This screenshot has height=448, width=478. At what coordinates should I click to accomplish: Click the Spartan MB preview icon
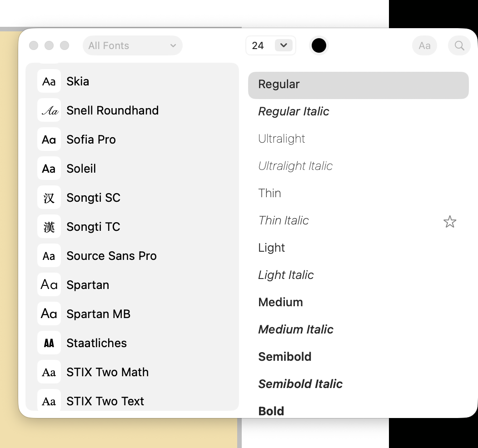49,314
